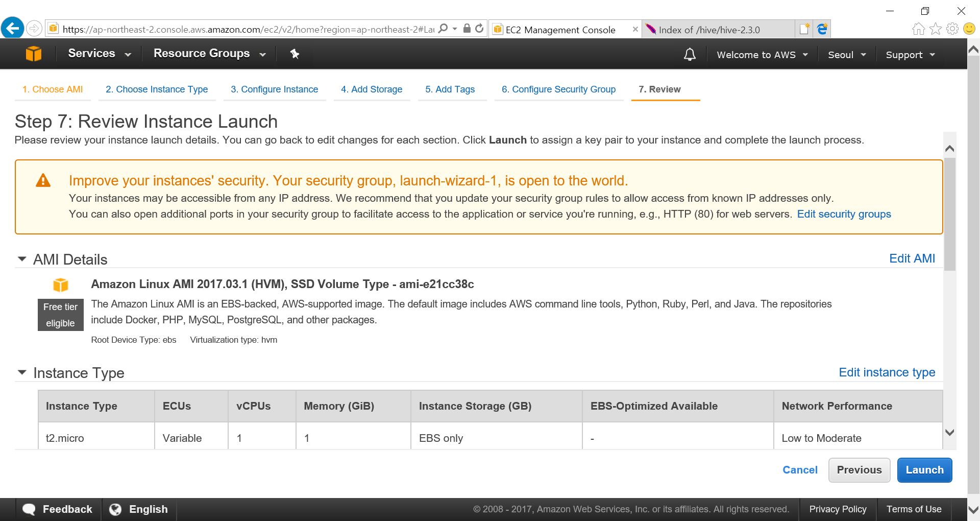Open the Resource Groups dropdown
Image resolution: width=980 pixels, height=521 pixels.
(210, 54)
